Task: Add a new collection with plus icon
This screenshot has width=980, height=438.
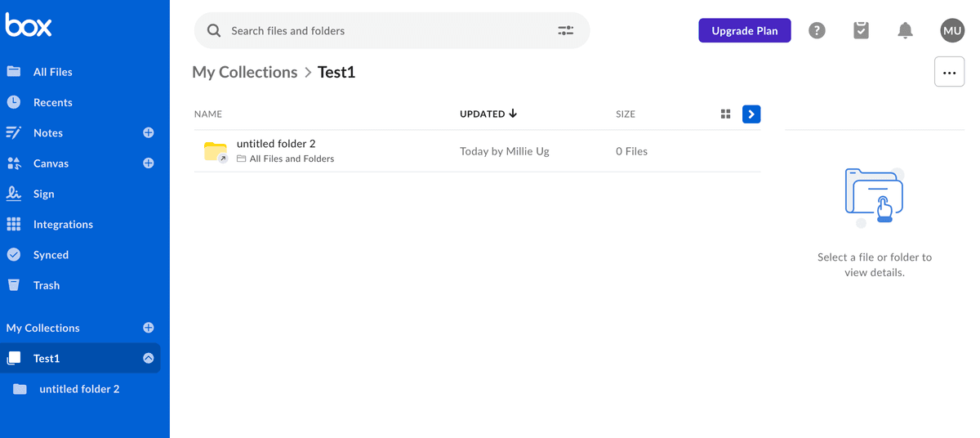Action: click(x=149, y=328)
